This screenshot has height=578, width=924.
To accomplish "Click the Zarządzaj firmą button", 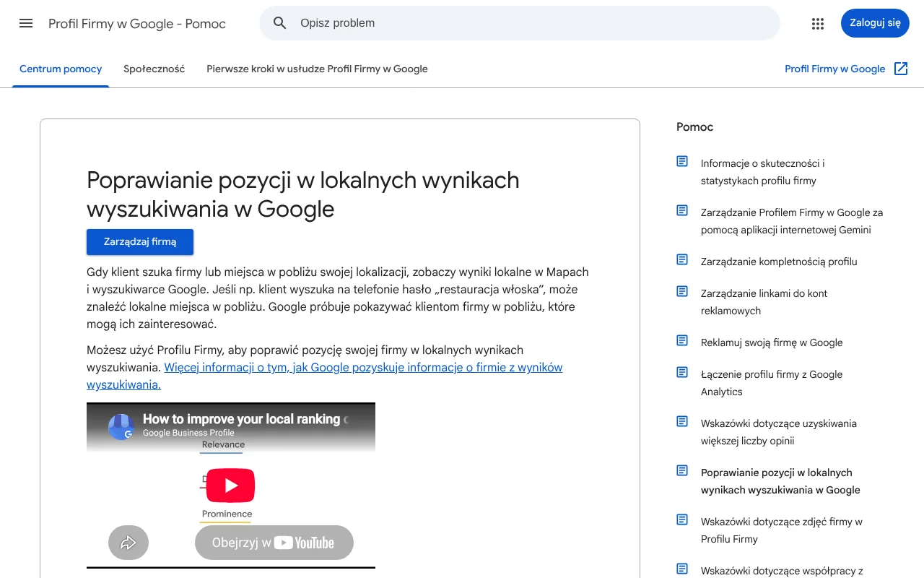I will [x=140, y=242].
